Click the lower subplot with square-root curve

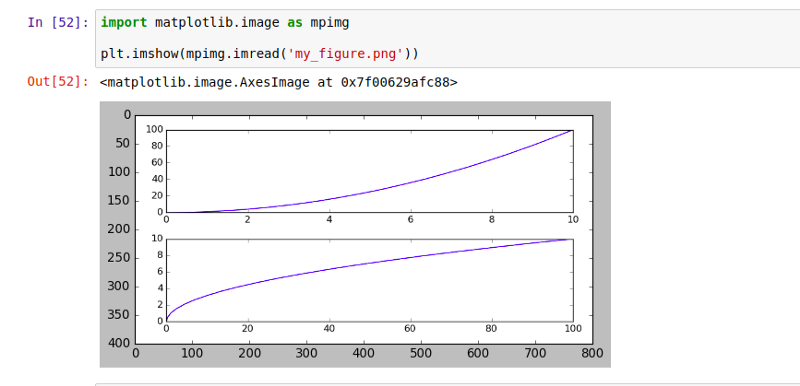point(369,280)
